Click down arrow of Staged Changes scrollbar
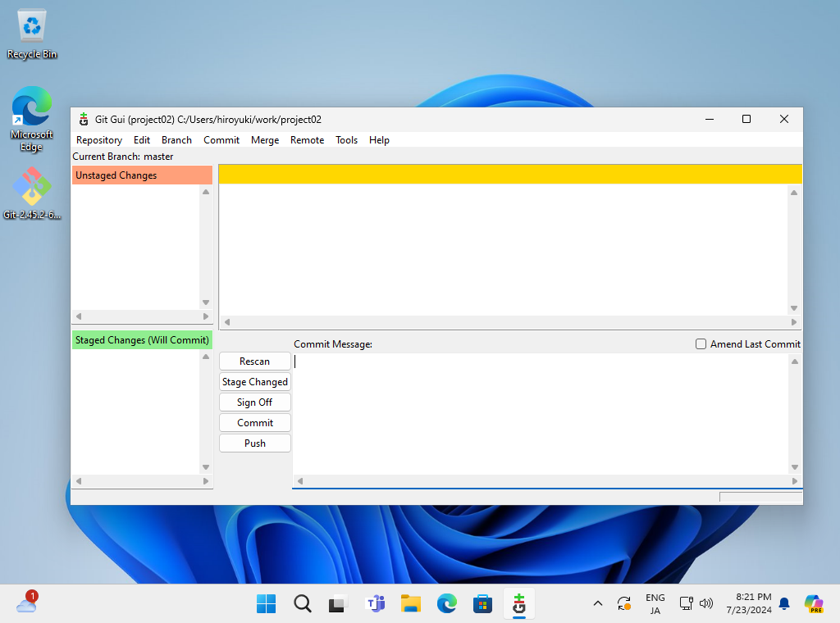 tap(206, 468)
